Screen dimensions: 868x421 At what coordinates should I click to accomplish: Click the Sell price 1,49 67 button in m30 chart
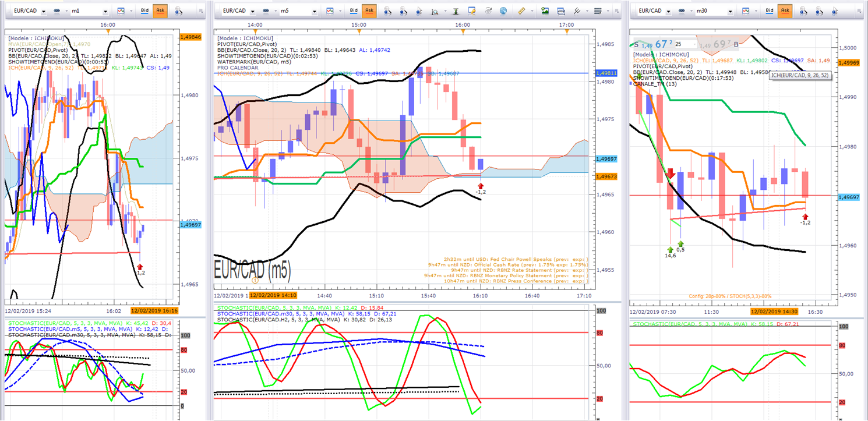pos(653,44)
